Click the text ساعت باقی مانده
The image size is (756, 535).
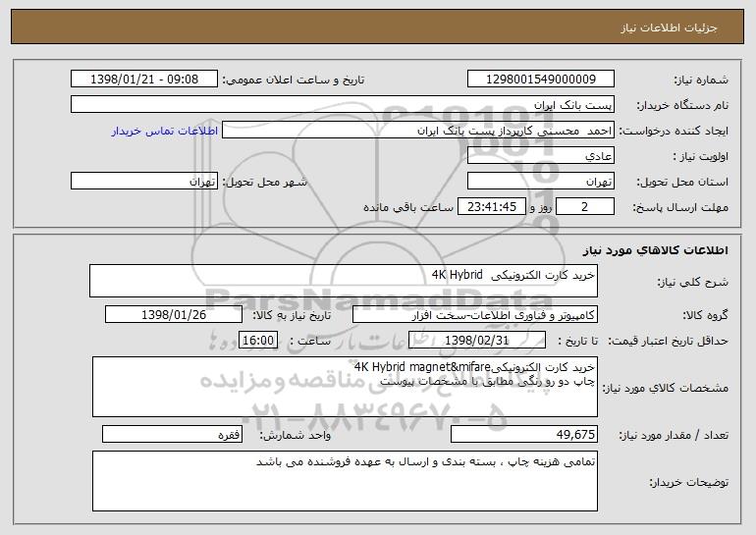[408, 207]
